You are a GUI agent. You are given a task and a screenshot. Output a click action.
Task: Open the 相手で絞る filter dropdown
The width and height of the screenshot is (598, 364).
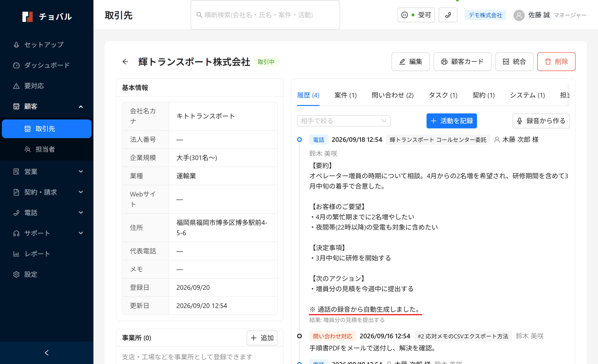[x=343, y=121]
